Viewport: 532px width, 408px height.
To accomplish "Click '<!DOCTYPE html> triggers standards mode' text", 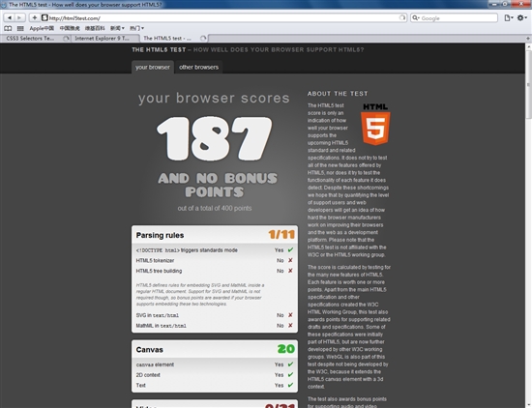I will [187, 250].
